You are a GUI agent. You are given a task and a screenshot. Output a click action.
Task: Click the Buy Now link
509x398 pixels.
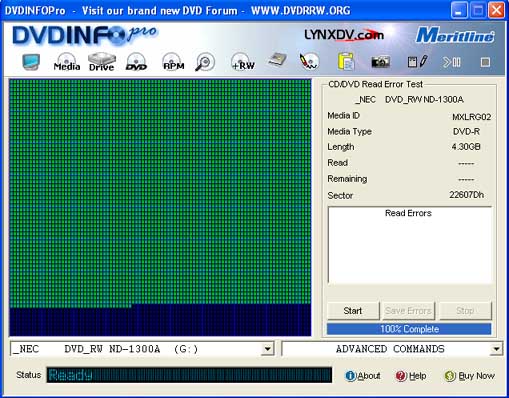point(470,376)
